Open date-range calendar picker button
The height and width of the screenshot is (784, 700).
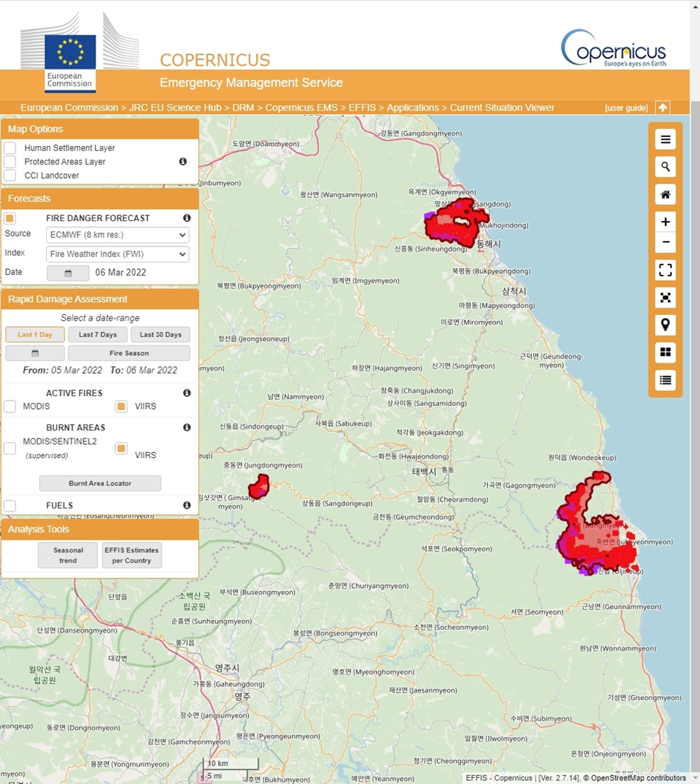pyautogui.click(x=35, y=353)
